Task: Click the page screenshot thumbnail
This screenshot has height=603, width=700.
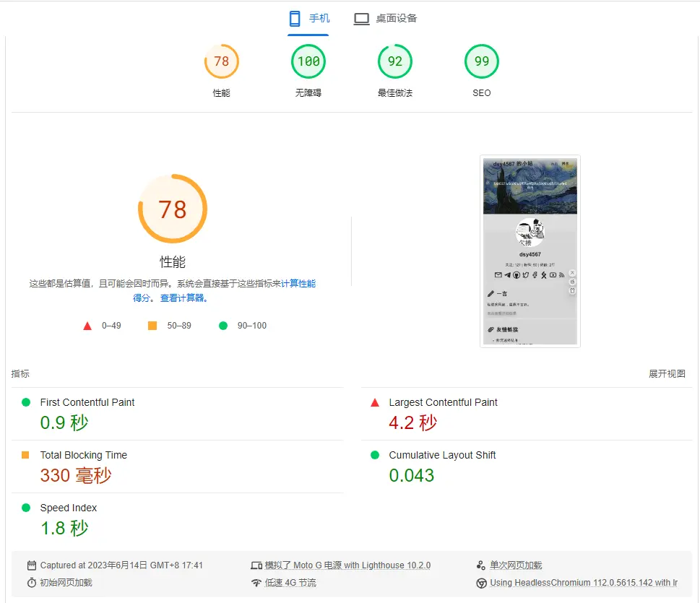Action: tap(530, 251)
